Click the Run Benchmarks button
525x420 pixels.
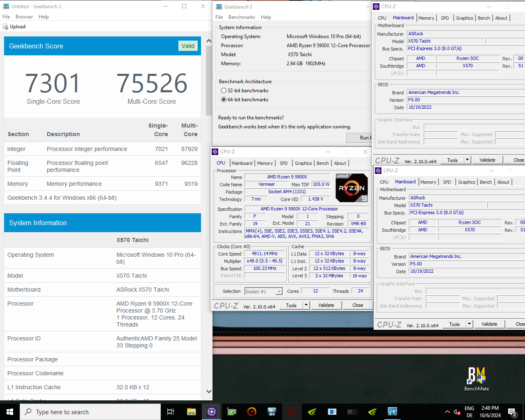pyautogui.click(x=359, y=137)
